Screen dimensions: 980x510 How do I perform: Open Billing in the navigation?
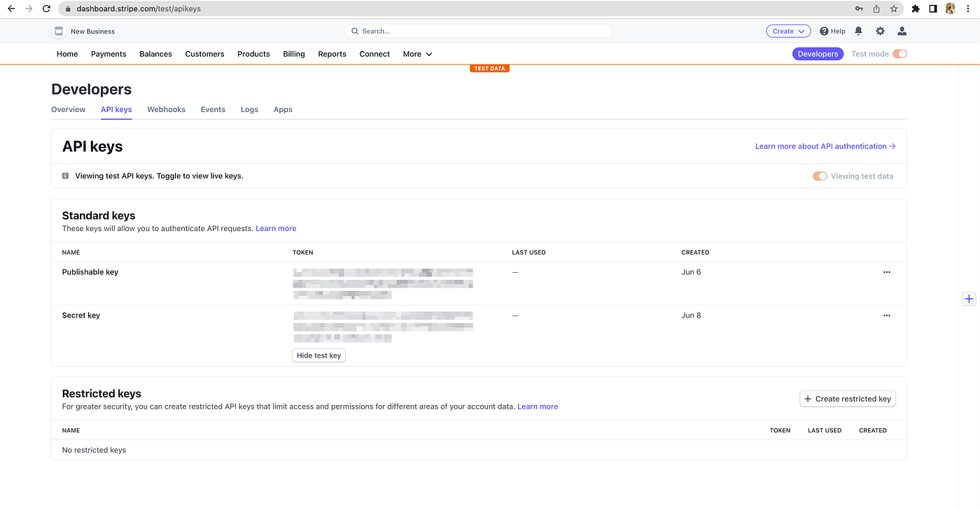(294, 54)
